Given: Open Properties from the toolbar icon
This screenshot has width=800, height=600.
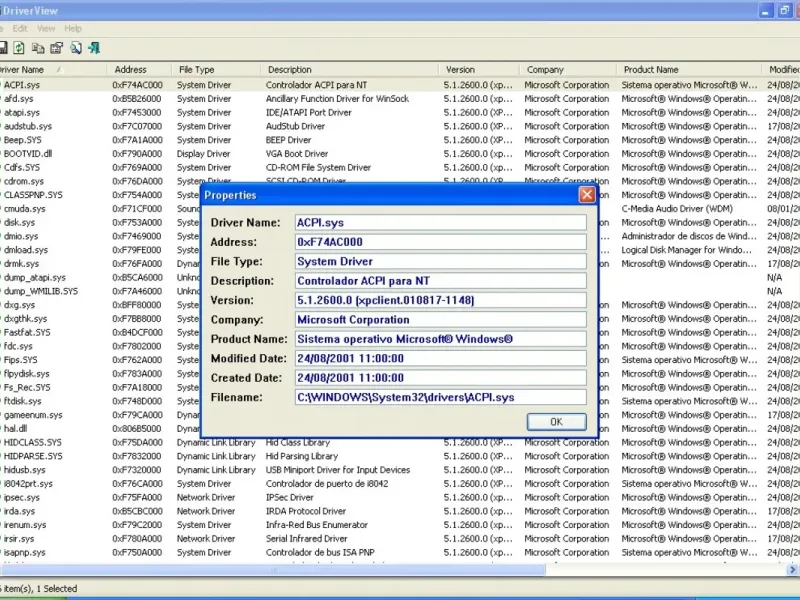Looking at the screenshot, I should (56, 48).
